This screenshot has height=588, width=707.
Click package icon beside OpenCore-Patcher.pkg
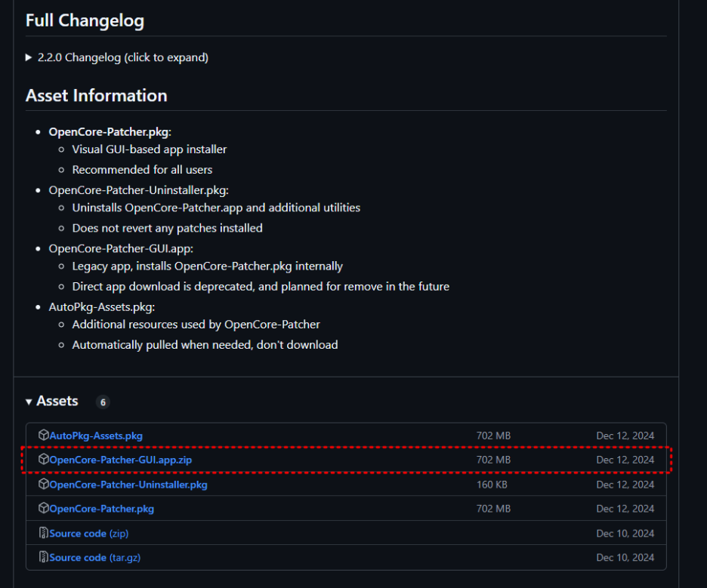click(44, 508)
